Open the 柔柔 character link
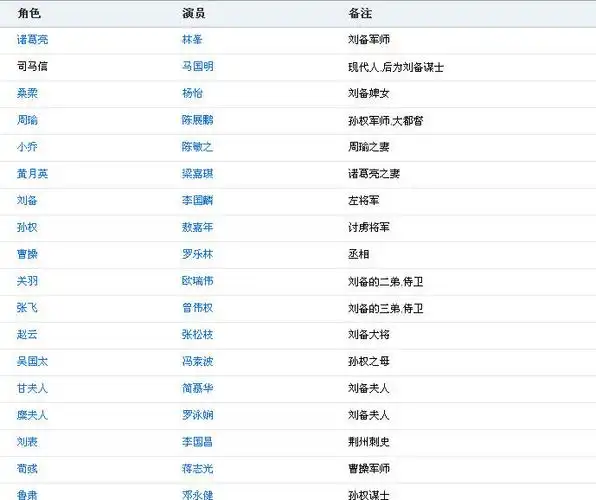The height and width of the screenshot is (500, 596). pyautogui.click(x=27, y=93)
